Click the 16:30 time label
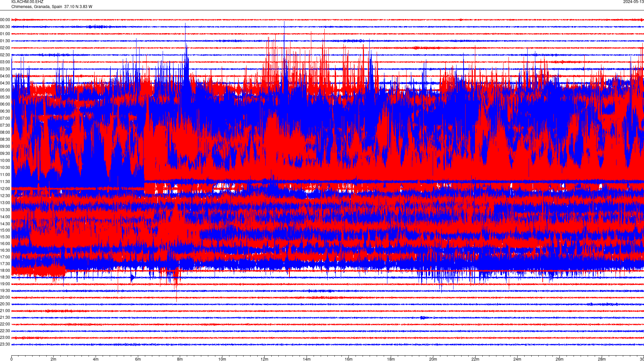 (5, 250)
